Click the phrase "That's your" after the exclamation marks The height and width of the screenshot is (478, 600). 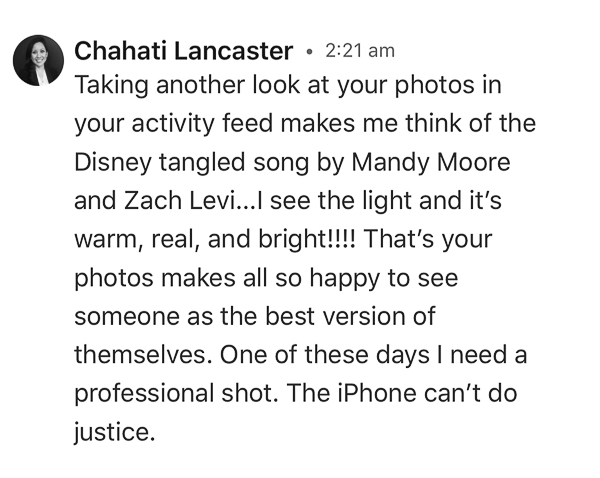point(427,239)
